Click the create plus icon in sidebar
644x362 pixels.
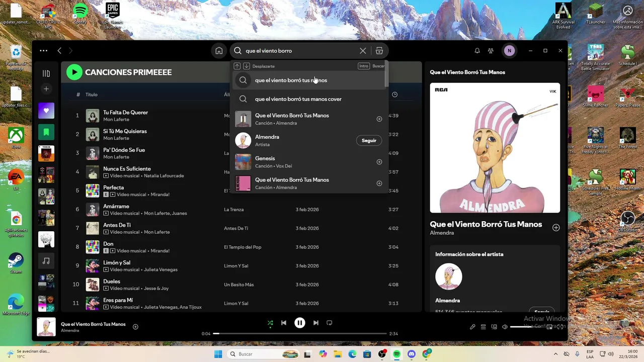point(46,89)
